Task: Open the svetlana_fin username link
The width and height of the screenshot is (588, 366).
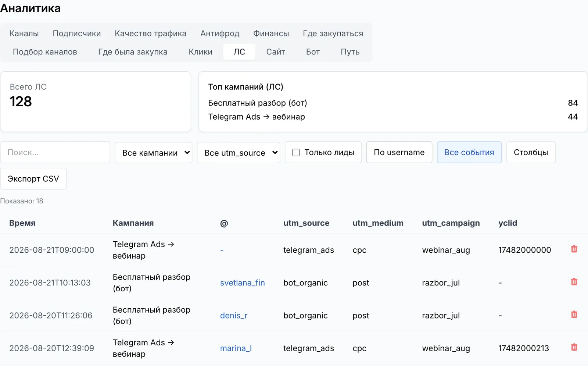Action: 243,283
